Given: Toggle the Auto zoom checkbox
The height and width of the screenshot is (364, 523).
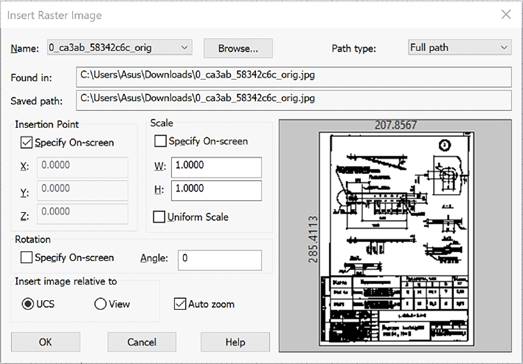Looking at the screenshot, I should click(180, 304).
